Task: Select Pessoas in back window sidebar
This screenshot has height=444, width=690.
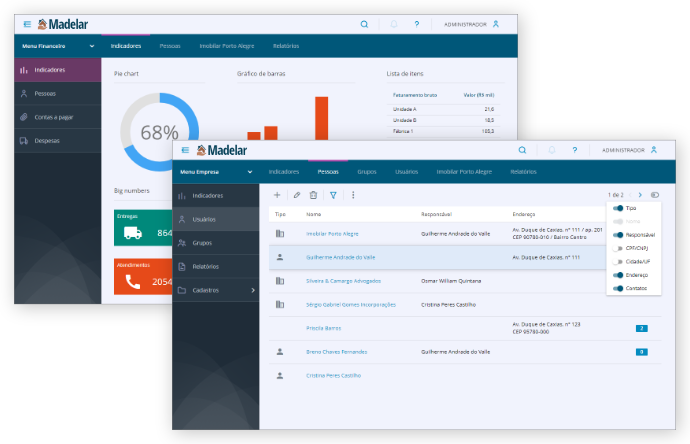Action: point(58,93)
